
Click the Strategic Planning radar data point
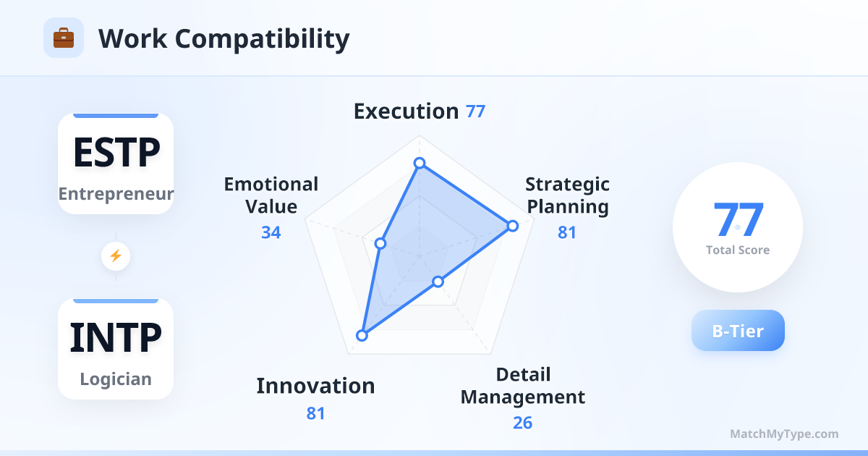click(513, 226)
